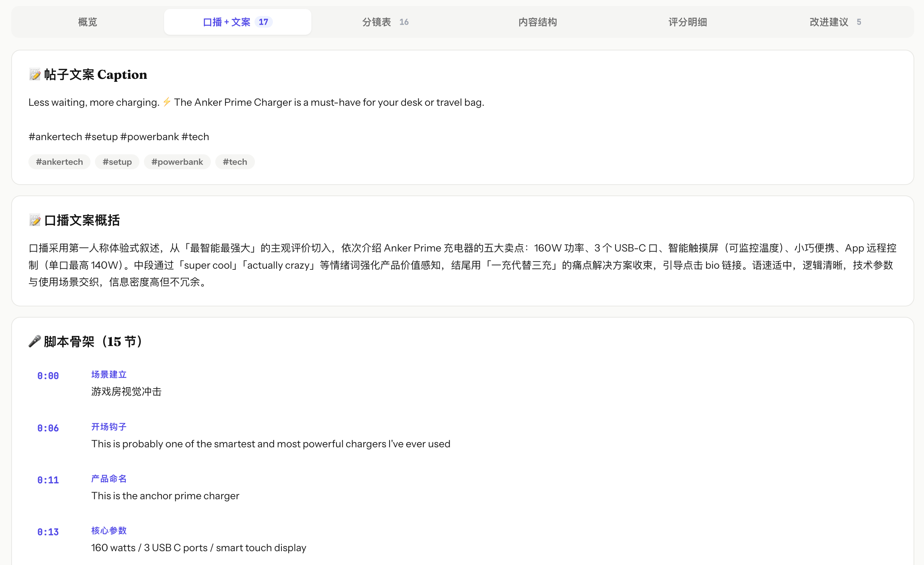Click the memo icon beside 帖子文案 Caption

35,75
